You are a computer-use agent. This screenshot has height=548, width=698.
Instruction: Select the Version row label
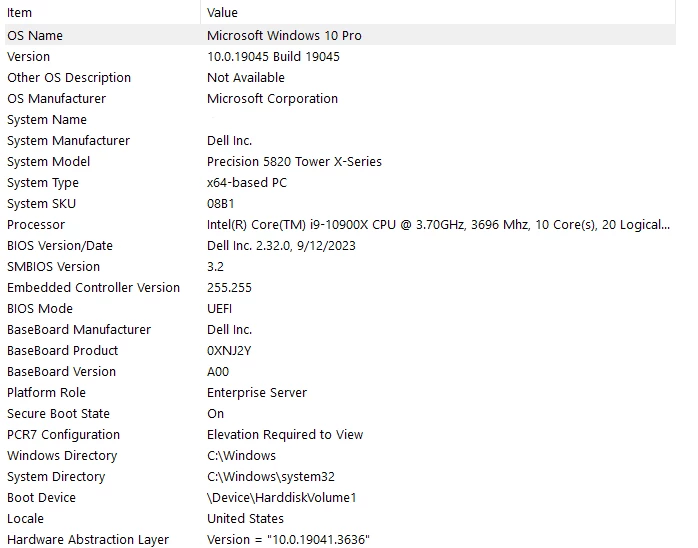(28, 57)
